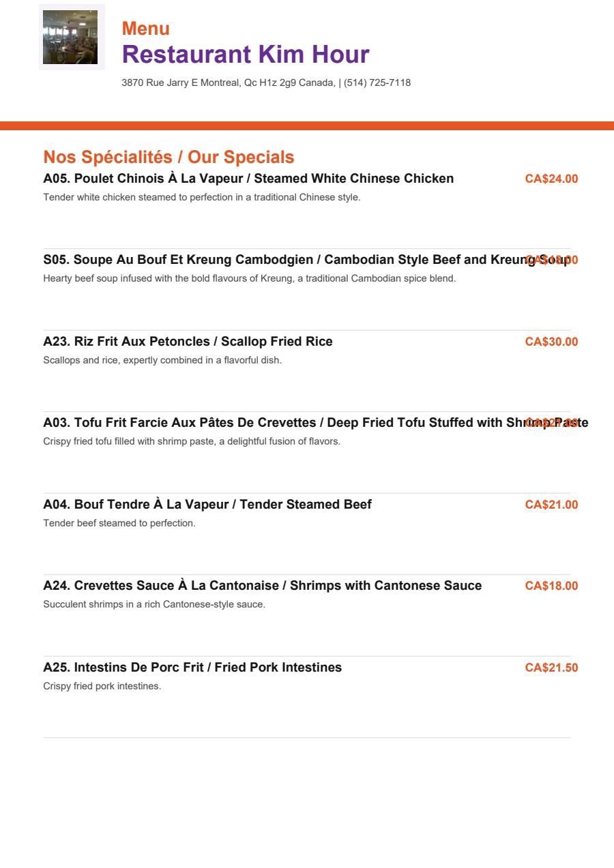Click the CA$30.00 price

[x=551, y=342]
